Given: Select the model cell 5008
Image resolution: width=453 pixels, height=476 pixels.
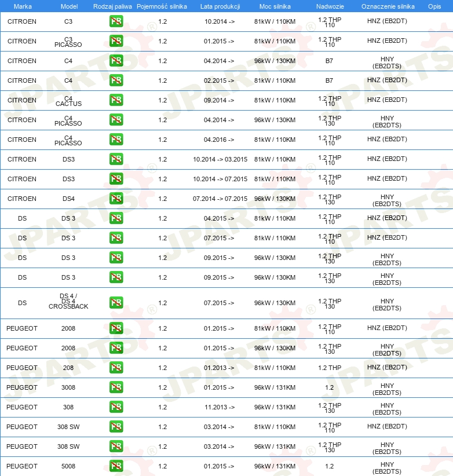Looking at the screenshot, I should click(68, 466).
